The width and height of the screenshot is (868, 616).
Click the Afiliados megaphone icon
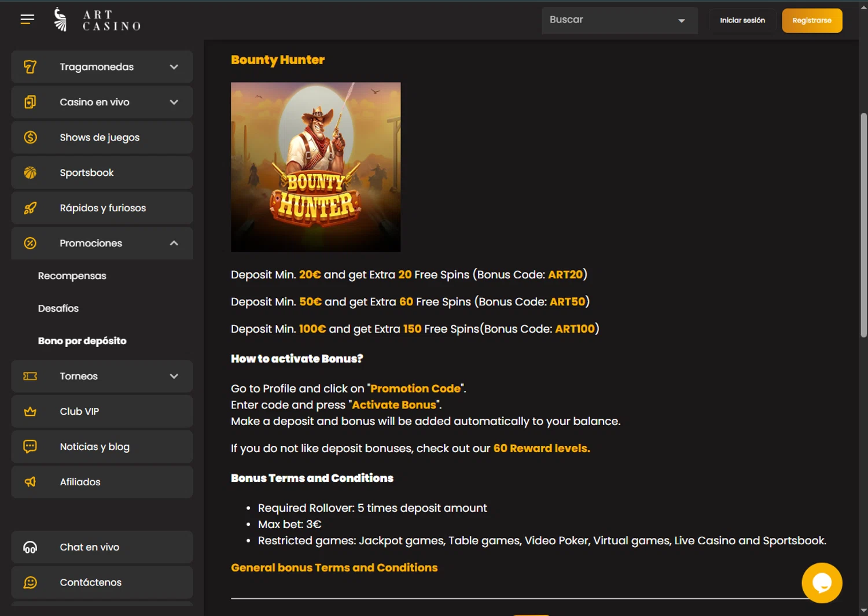tap(30, 482)
